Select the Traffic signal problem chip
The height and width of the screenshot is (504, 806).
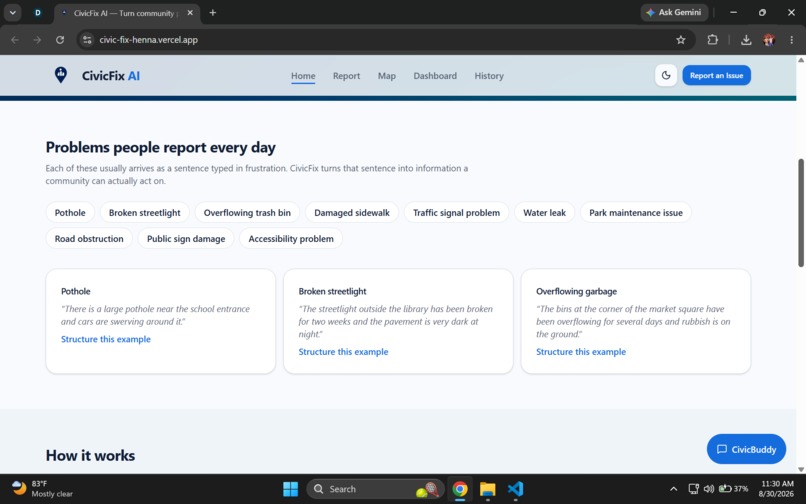point(456,212)
